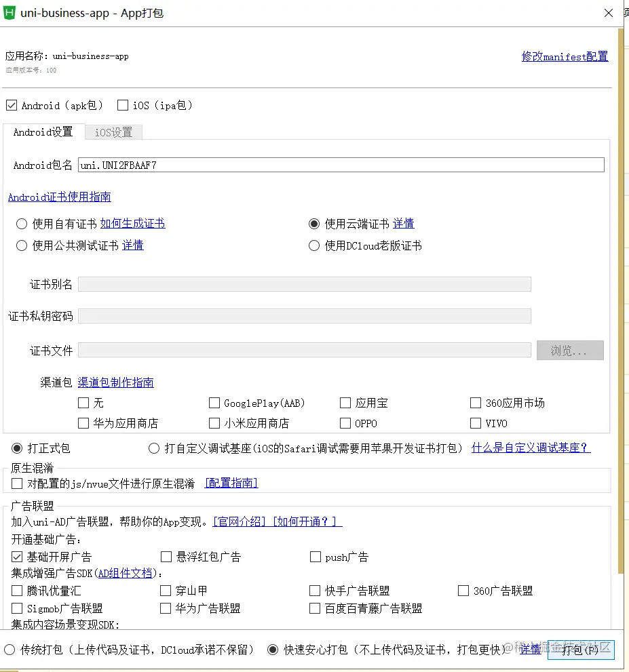Enable push广告

(315, 557)
